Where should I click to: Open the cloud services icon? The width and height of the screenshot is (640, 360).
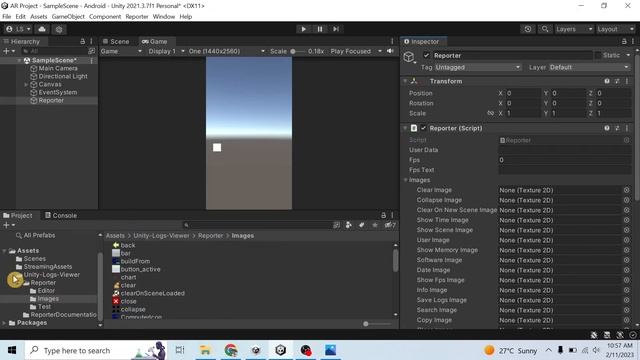[42, 29]
